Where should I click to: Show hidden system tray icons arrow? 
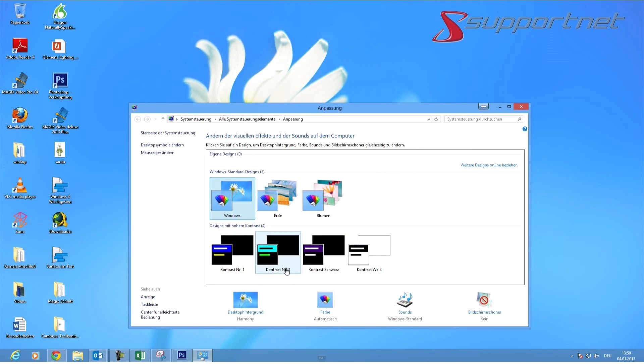click(x=572, y=356)
